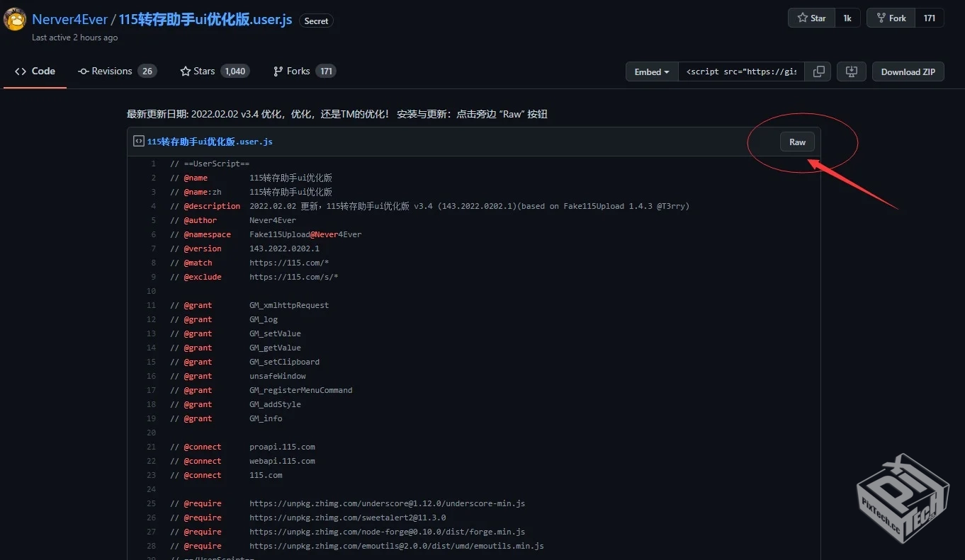
Task: Click the 171 fork count
Action: (929, 17)
